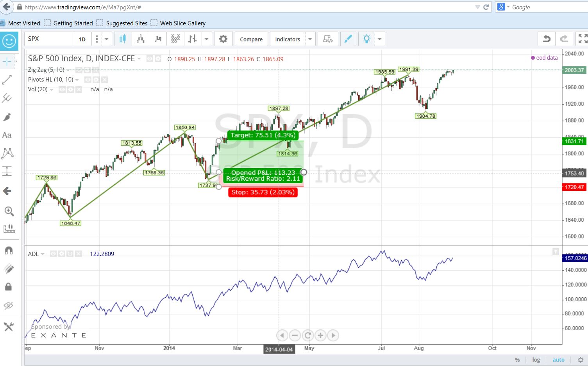
Task: Activate the magnifier zoom-in tool
Action: (9, 211)
